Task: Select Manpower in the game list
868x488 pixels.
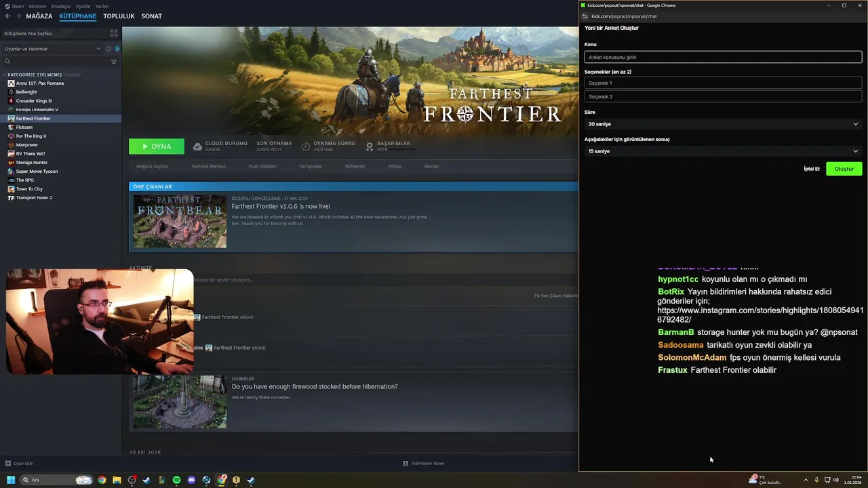Action: point(27,145)
